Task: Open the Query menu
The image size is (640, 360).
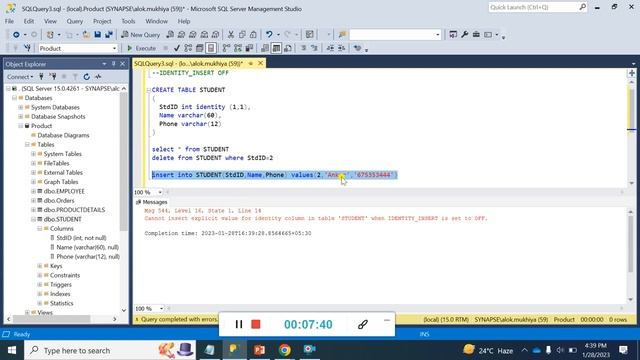Action: pyautogui.click(x=74, y=21)
